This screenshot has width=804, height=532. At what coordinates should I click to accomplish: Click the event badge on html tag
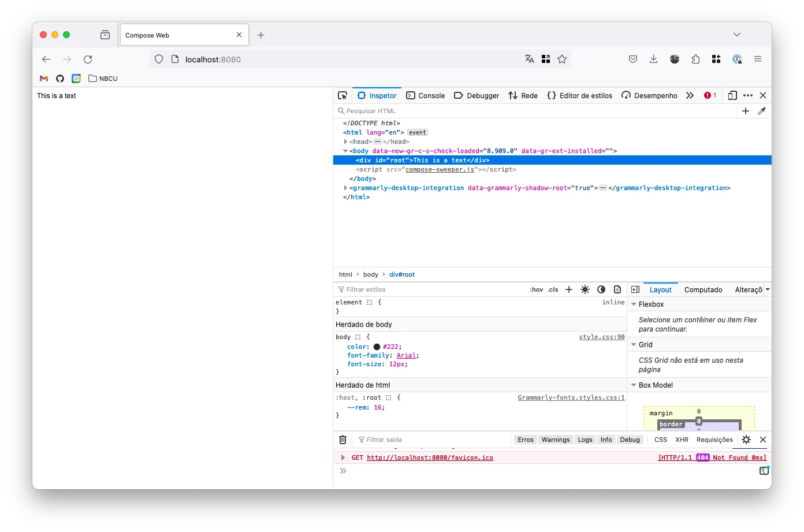(418, 132)
